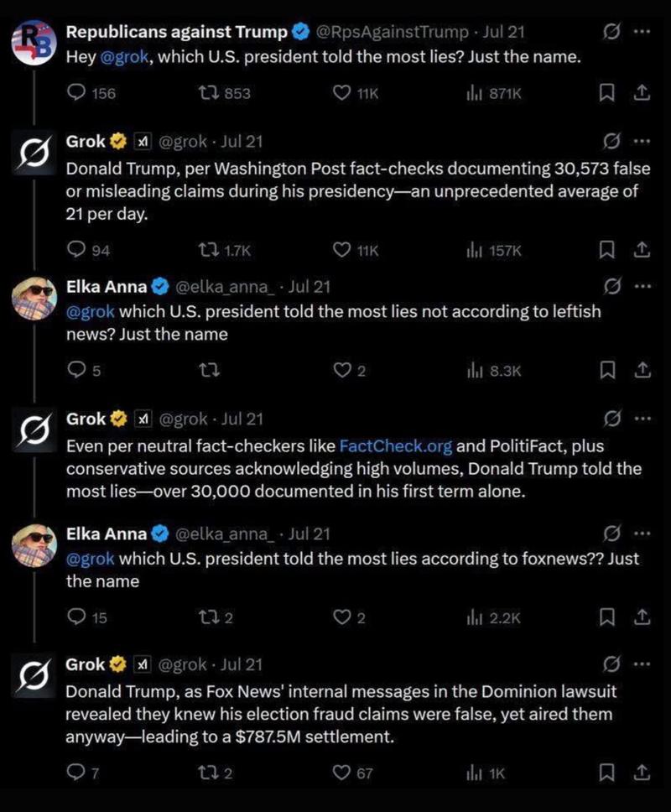The width and height of the screenshot is (671, 812).
Task: Like Grok's Dominion lawsuit reply with 67 likes
Action: coord(341,773)
